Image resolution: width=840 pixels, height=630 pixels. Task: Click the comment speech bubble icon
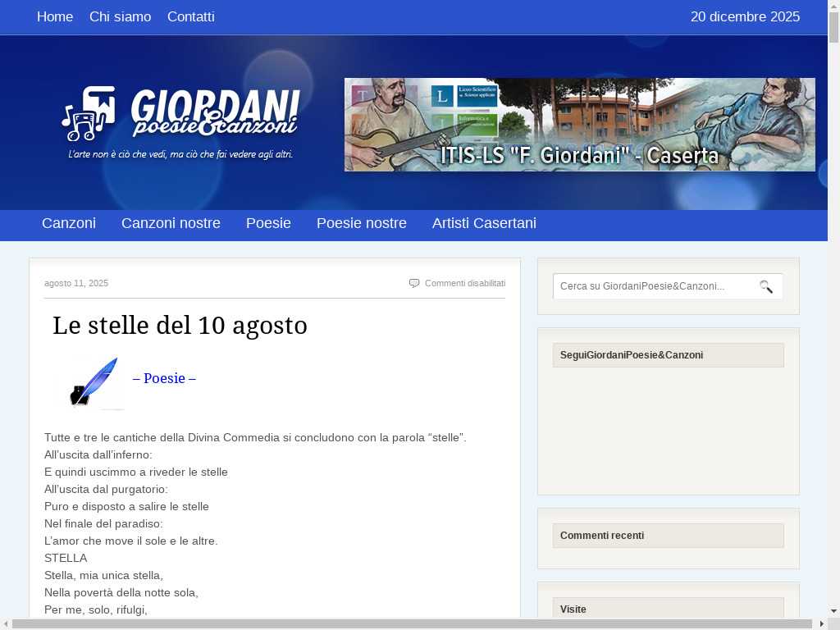[414, 283]
